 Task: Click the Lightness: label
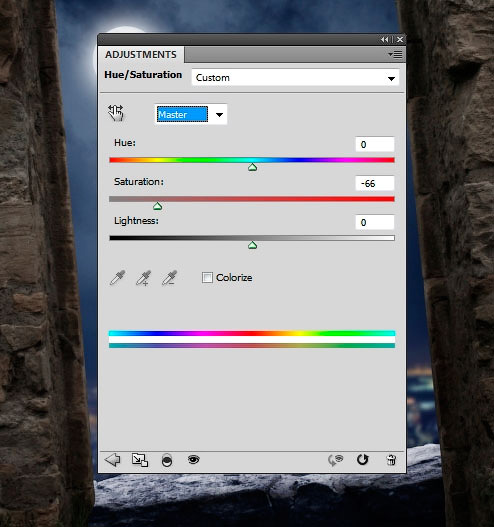tap(136, 221)
